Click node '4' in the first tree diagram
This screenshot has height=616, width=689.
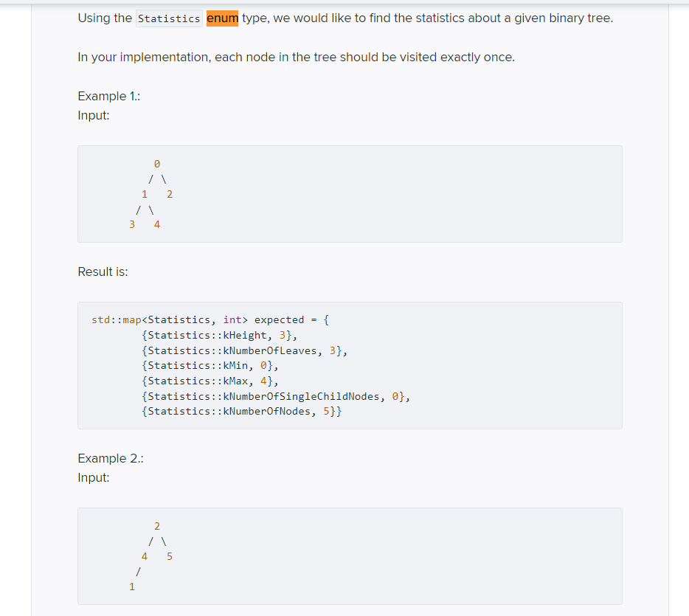coord(157,224)
